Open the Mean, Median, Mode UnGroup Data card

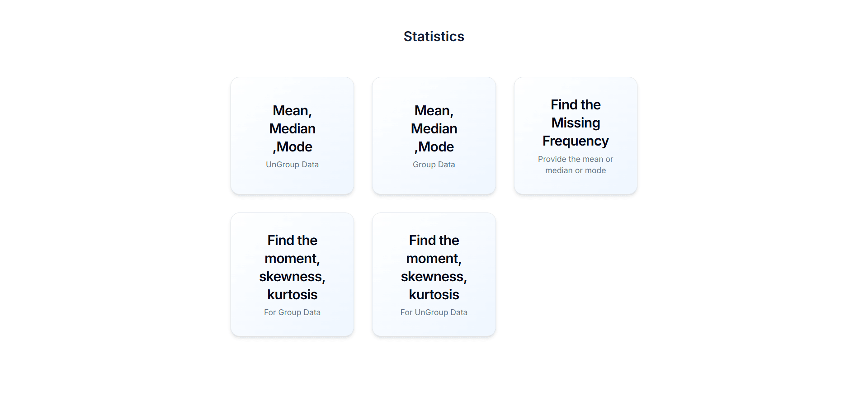(292, 136)
